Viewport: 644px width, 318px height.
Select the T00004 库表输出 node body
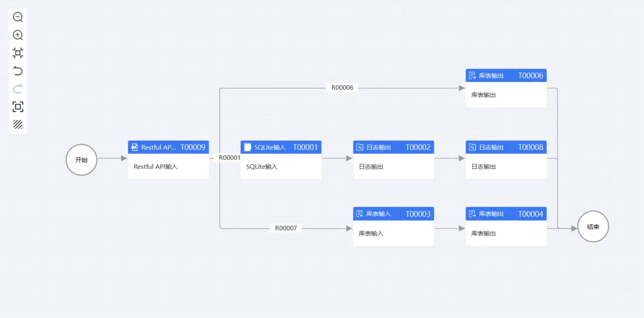coord(506,234)
